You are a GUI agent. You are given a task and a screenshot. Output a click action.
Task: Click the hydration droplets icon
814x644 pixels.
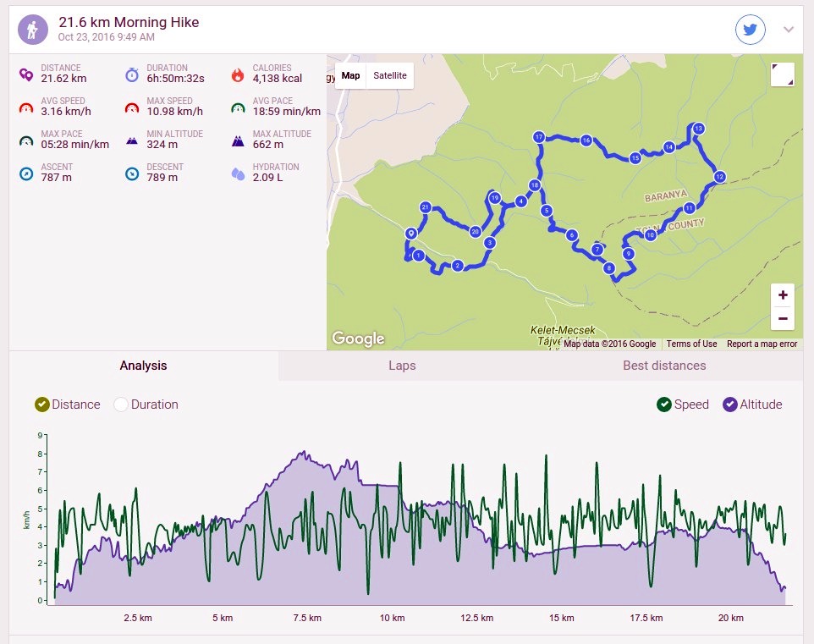pos(238,174)
